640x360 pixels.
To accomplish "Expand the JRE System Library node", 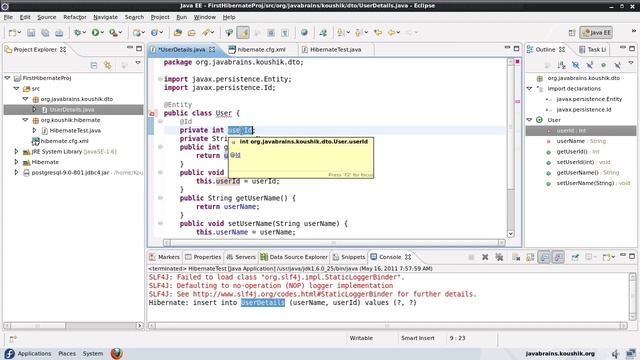I will tap(16, 151).
